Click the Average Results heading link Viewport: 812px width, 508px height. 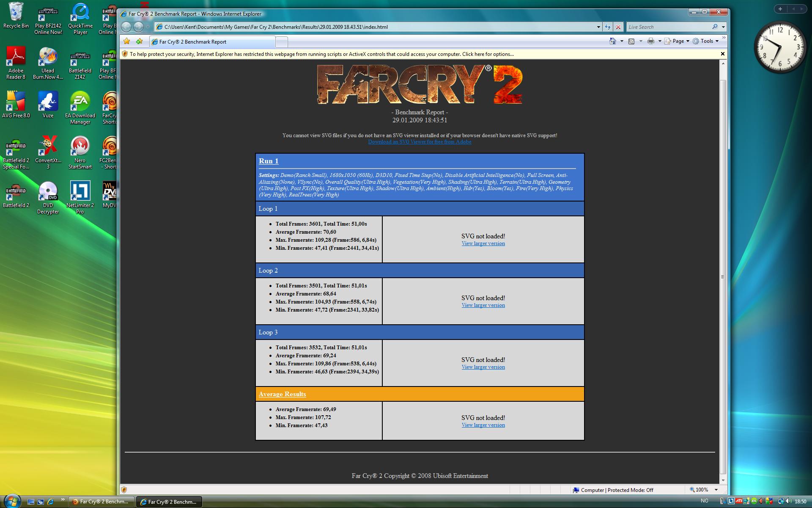point(282,394)
